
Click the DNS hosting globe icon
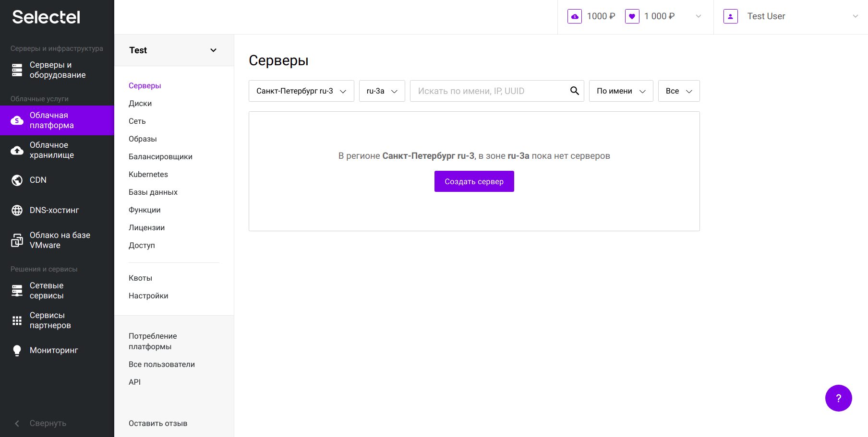17,210
